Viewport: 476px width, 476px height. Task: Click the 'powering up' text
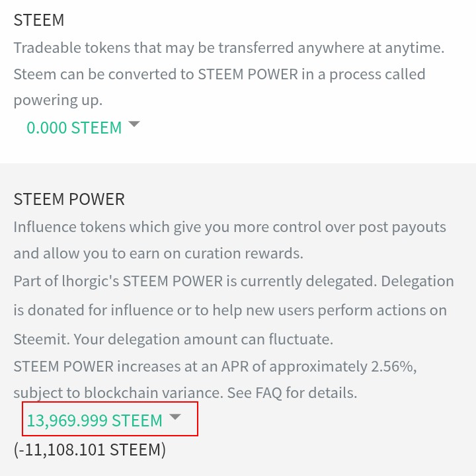(58, 100)
